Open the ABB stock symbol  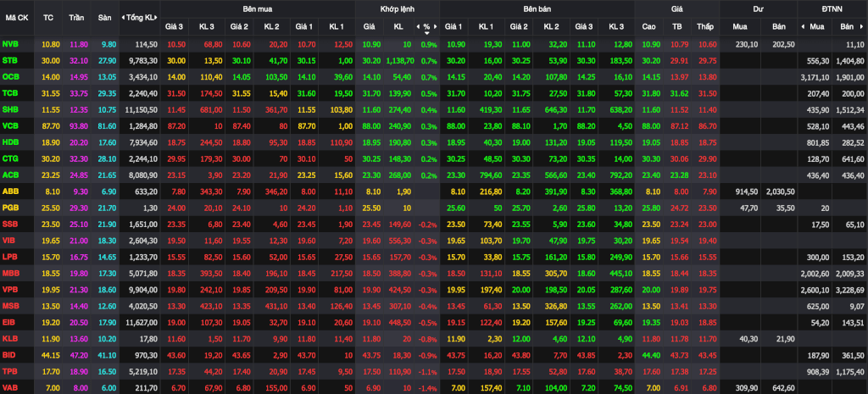[10, 192]
